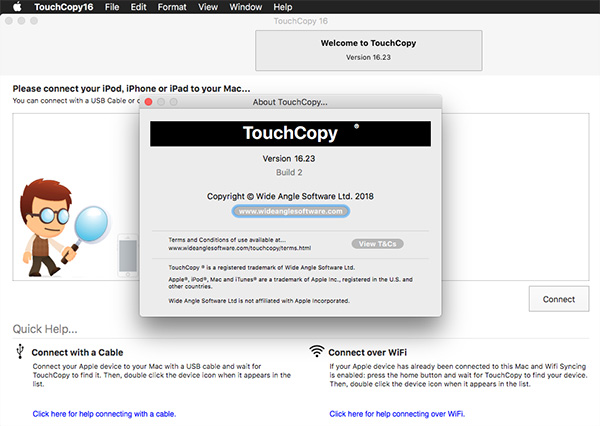Click the 'not affiliated with Apple' notice
This screenshot has height=426, width=600.
click(259, 301)
